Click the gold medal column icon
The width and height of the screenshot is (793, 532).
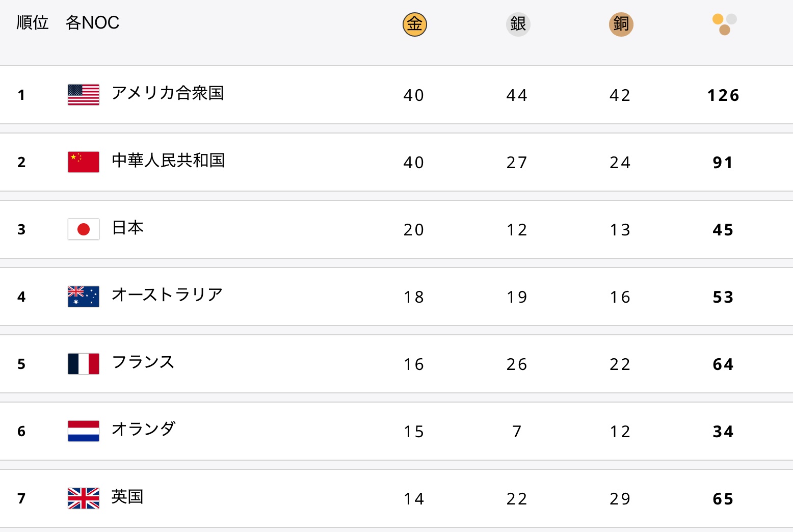pyautogui.click(x=414, y=24)
